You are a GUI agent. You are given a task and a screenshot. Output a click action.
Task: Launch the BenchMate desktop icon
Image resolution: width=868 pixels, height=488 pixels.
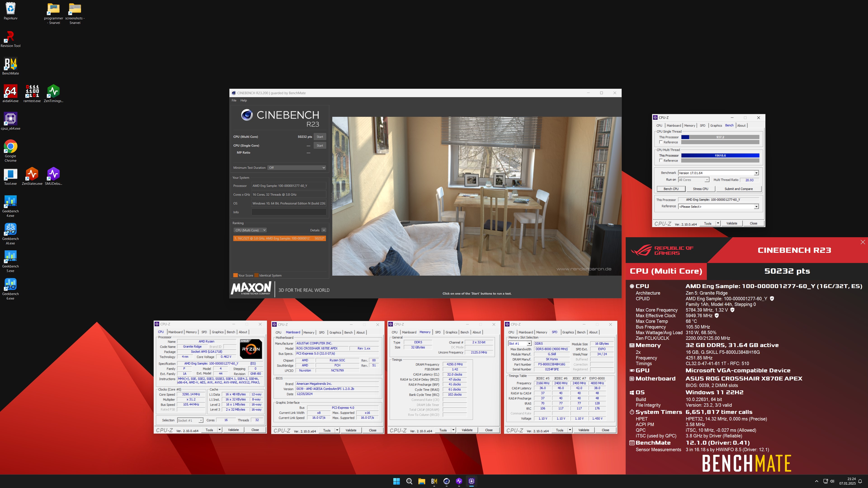(x=10, y=66)
